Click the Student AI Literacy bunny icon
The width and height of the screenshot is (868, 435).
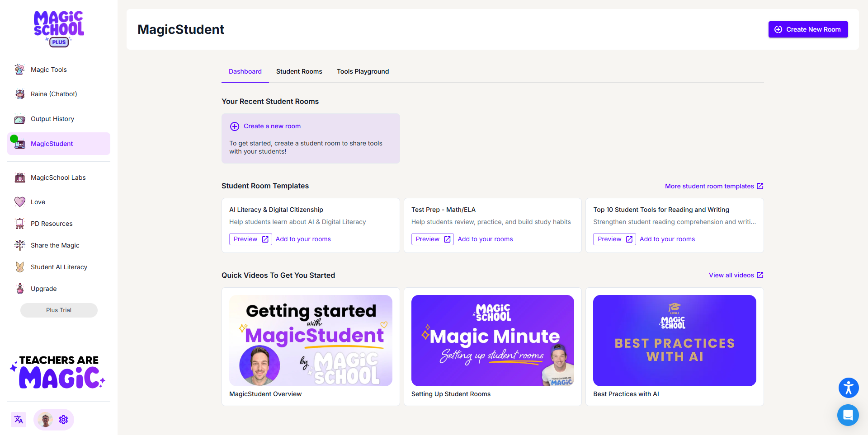tap(19, 267)
